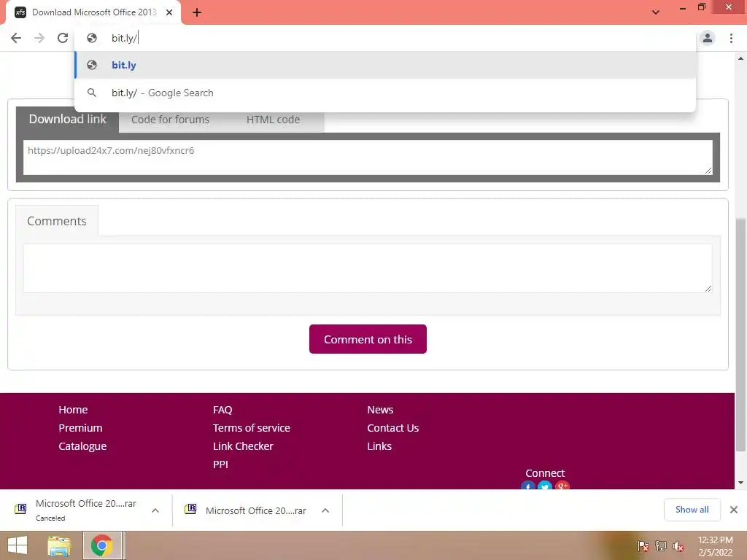Click Show all downloads button
Screen dimensions: 747x560
coord(692,510)
